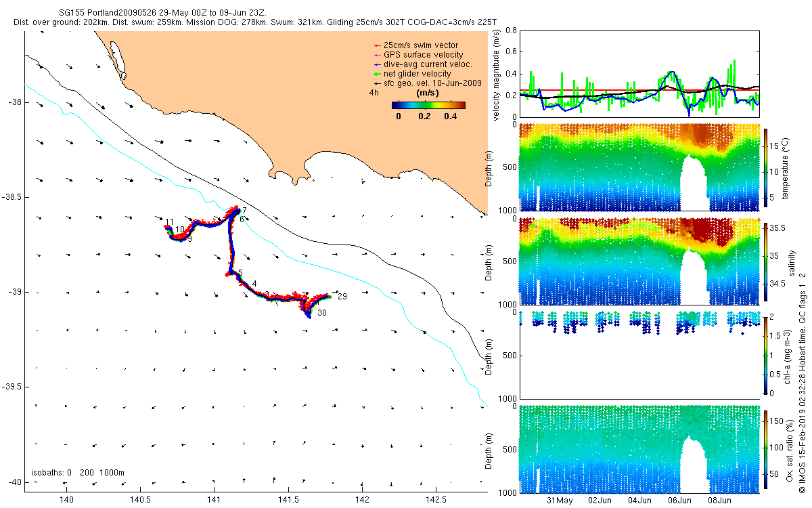Select the 'dive-avg current veloc.' legend entry

[x=423, y=64]
